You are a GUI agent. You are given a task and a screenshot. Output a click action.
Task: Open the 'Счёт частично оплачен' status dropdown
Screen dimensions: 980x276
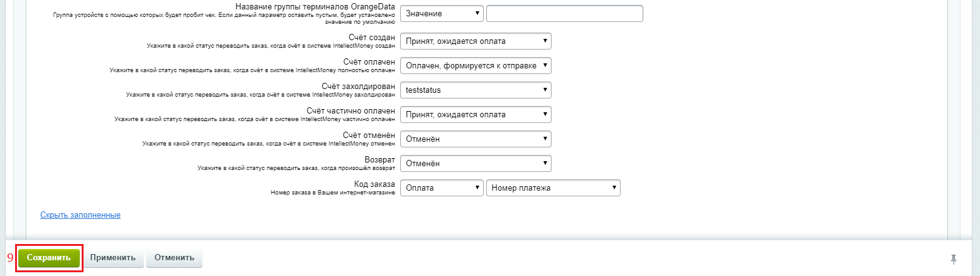point(475,115)
